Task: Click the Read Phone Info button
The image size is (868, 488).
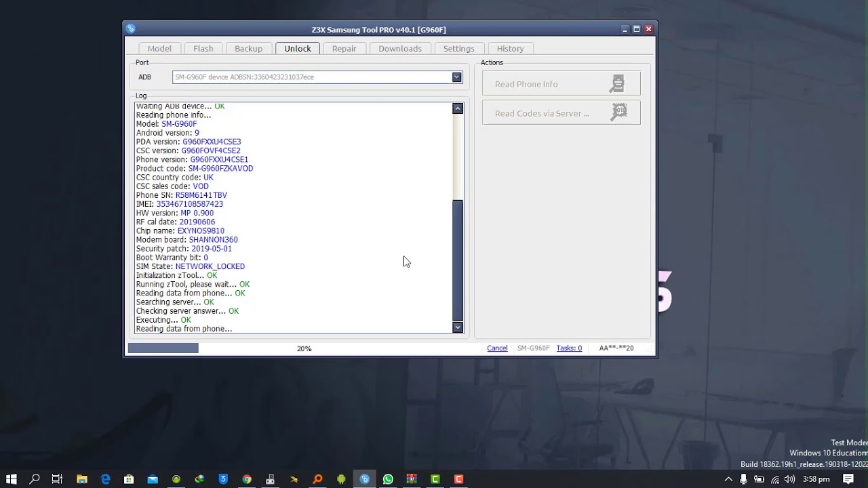Action: 561,84
